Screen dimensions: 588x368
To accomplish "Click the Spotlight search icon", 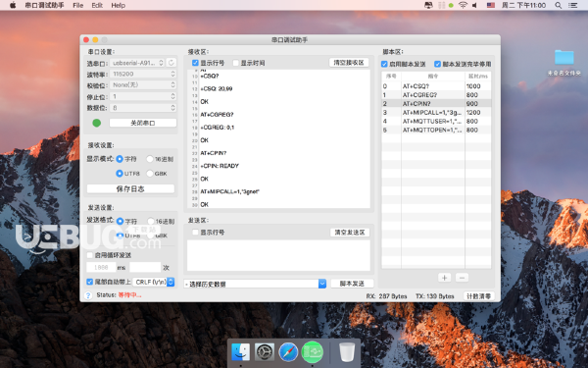I will [x=558, y=5].
